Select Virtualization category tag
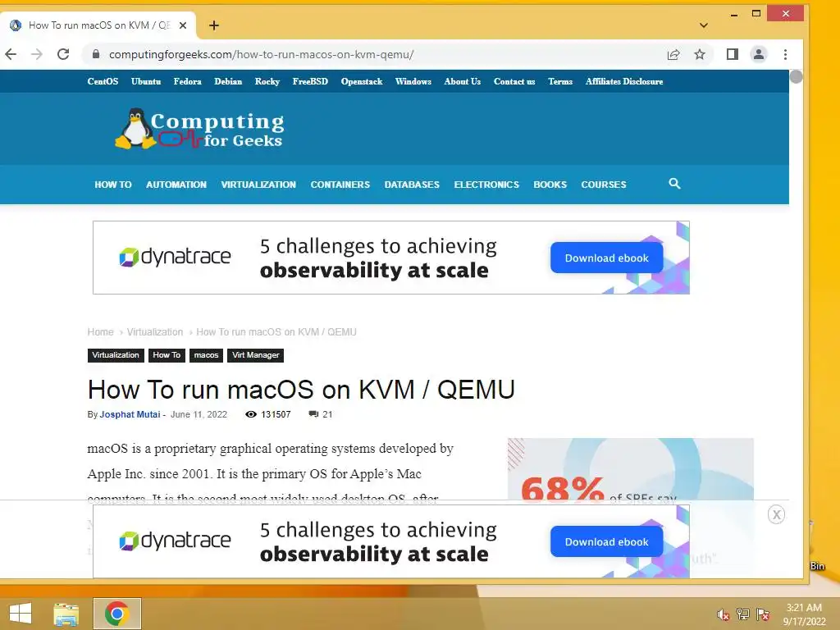Screen dimensions: 840x630 (116, 355)
